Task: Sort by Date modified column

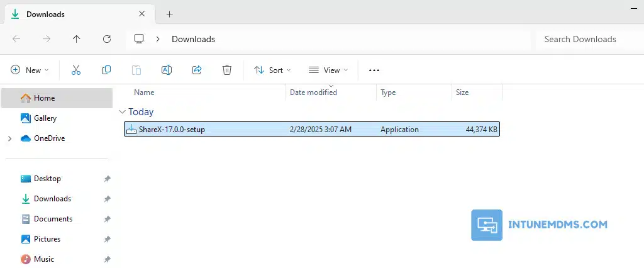Action: 313,92
